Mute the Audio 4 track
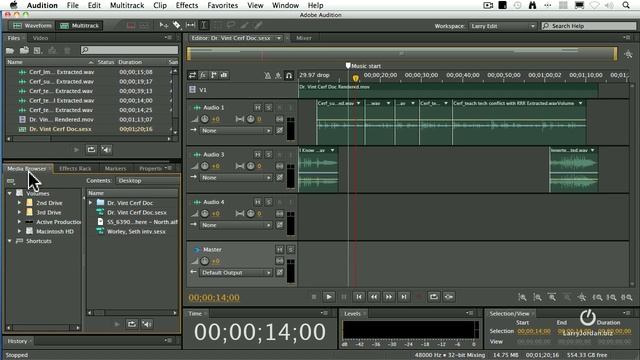640x360 pixels. pos(258,202)
